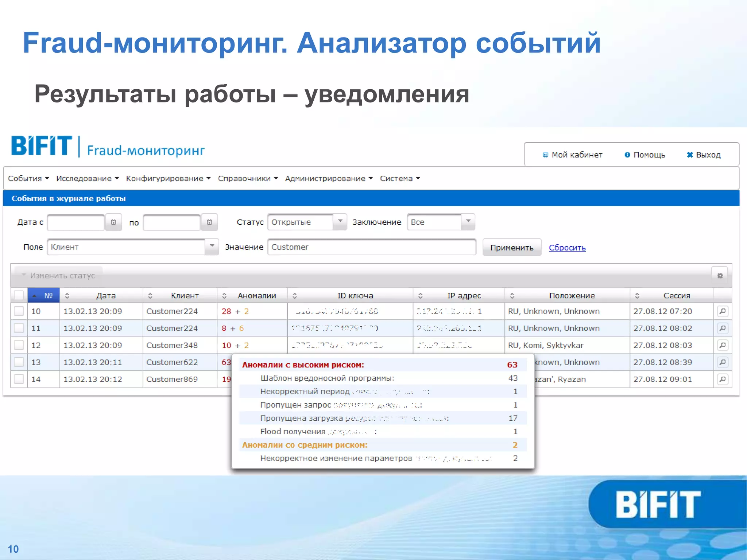Check the checkbox for row 12
Image resolution: width=747 pixels, height=560 pixels.
(19, 345)
